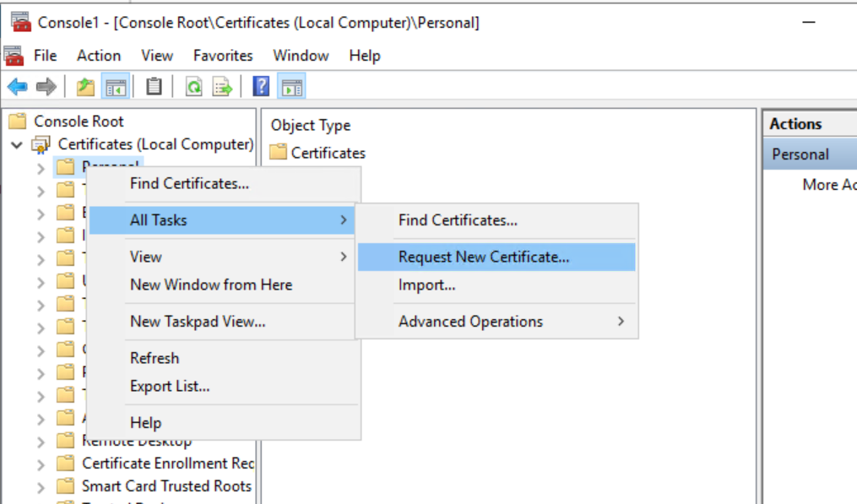Image resolution: width=857 pixels, height=504 pixels.
Task: Click the Console Root folder icon
Action: [x=18, y=121]
